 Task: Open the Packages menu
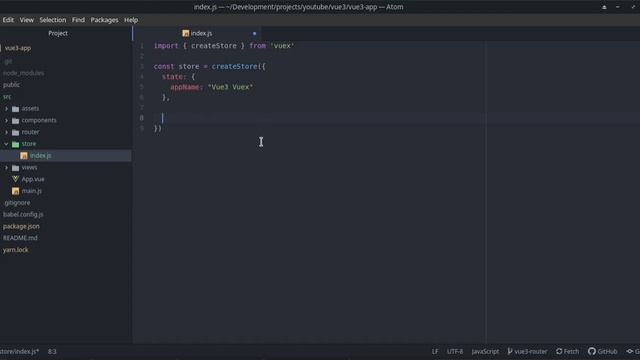104,20
